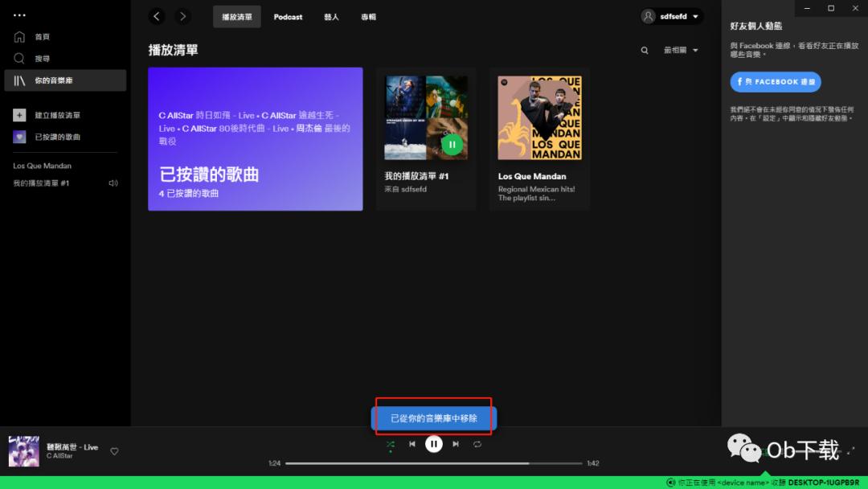
Task: Turn on repeat mode
Action: (477, 443)
